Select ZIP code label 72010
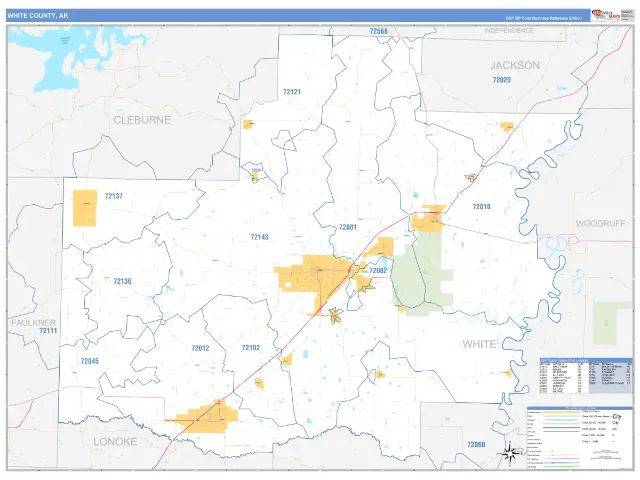The image size is (640, 480). [x=481, y=207]
